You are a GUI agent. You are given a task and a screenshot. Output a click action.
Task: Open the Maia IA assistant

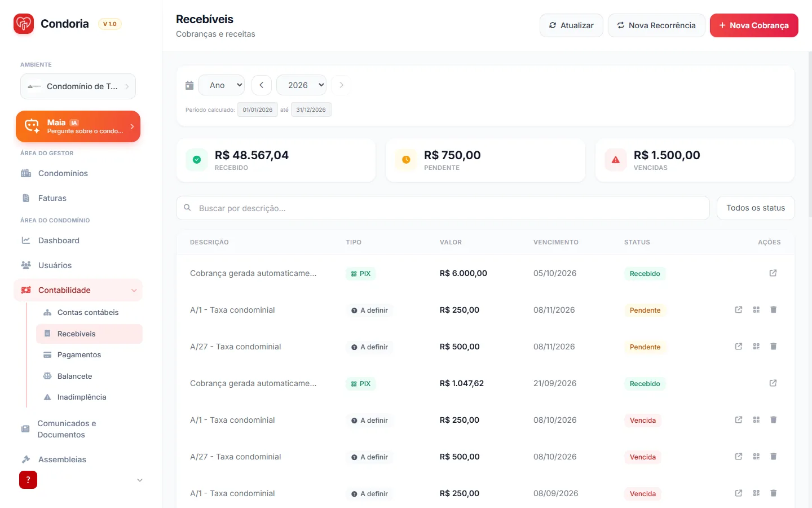tap(78, 126)
